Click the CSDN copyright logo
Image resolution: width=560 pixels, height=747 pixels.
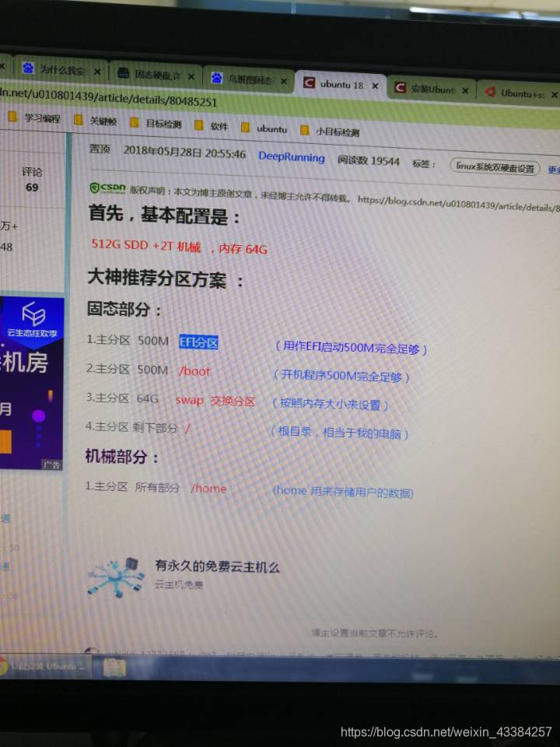click(107, 188)
